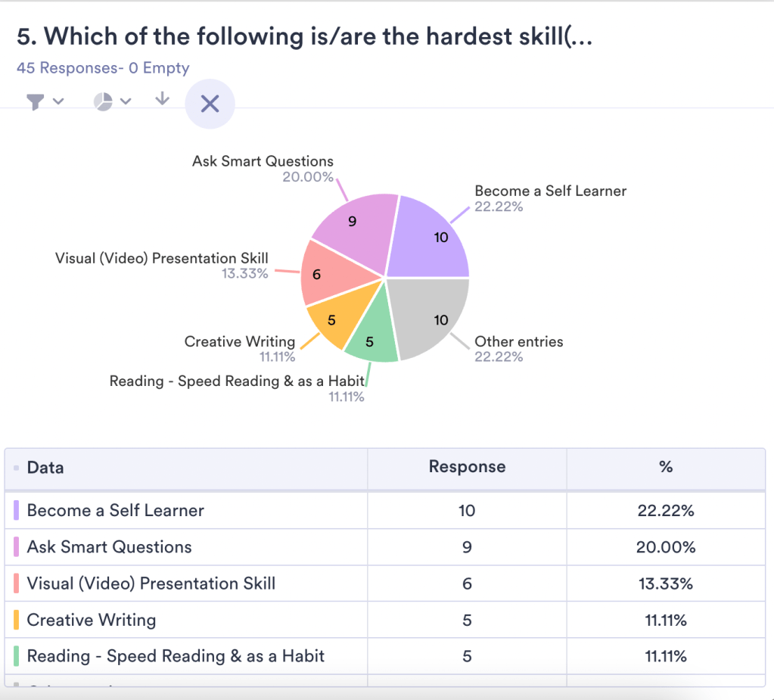The width and height of the screenshot is (774, 700).
Task: Open the chart type dropdown arrow
Action: click(x=126, y=101)
